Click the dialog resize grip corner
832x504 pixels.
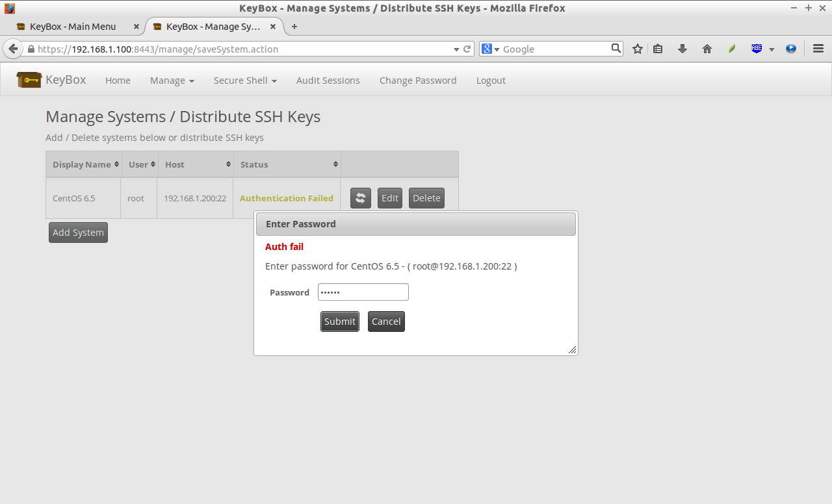572,349
